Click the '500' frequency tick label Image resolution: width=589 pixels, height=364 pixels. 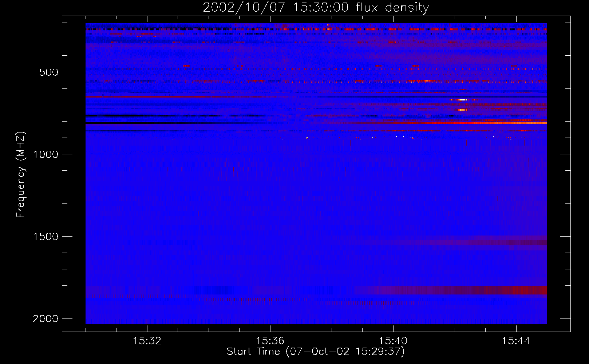click(49, 72)
